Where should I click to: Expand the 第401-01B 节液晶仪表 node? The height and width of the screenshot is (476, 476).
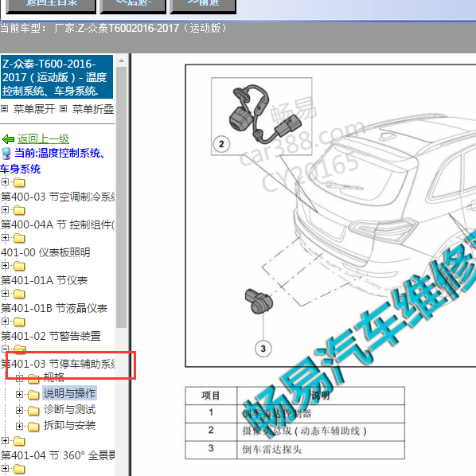point(5,293)
